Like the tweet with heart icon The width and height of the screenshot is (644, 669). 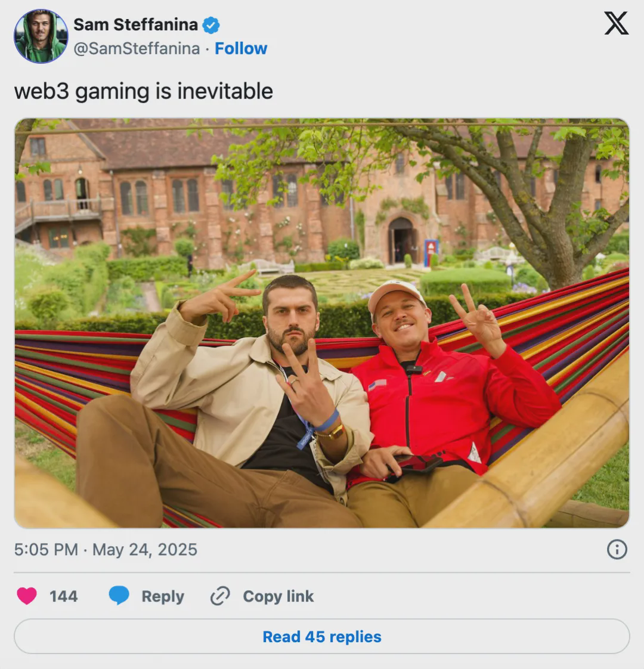tap(27, 596)
